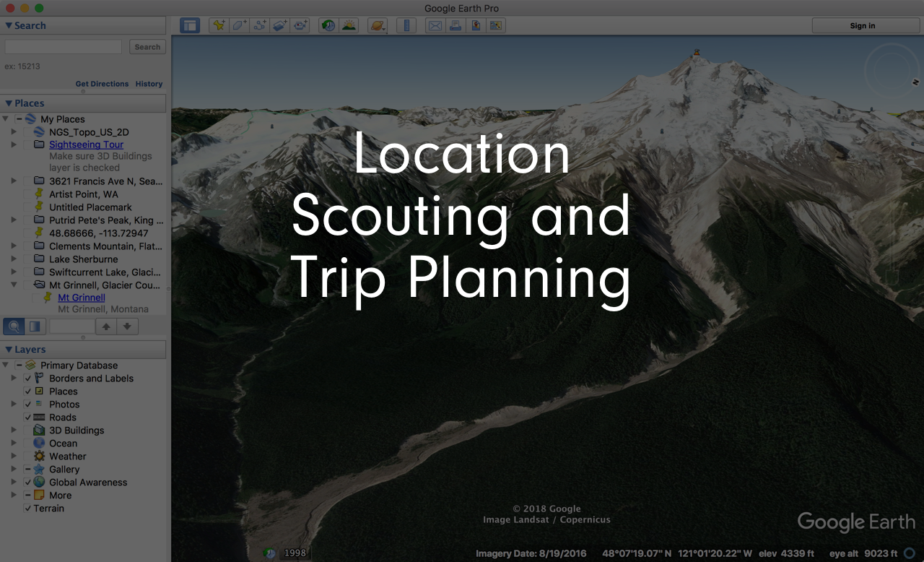
Task: Expand the Gallery layer
Action: click(14, 470)
